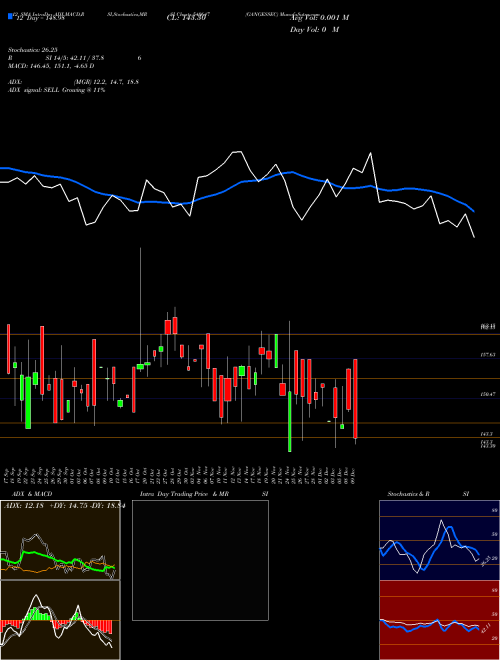Image resolution: width=500 pixels, height=660 pixels.
Task: Open the ADX indicator mini chart
Action: click(x=60, y=540)
